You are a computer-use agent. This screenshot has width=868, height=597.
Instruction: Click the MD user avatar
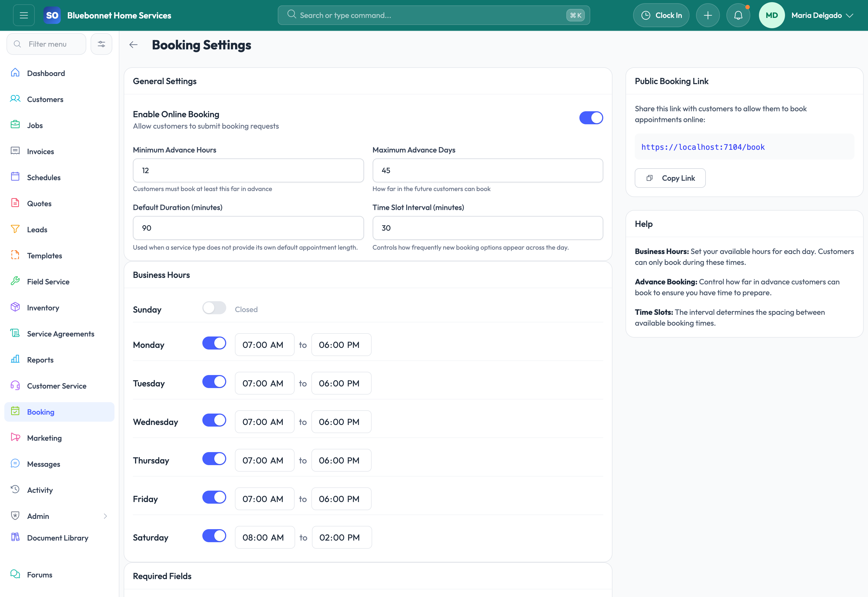point(771,15)
